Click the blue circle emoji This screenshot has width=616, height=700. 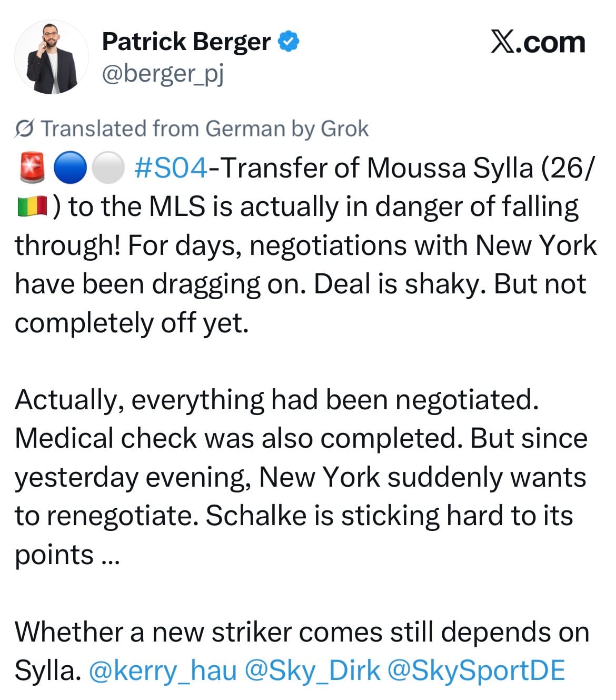click(70, 169)
